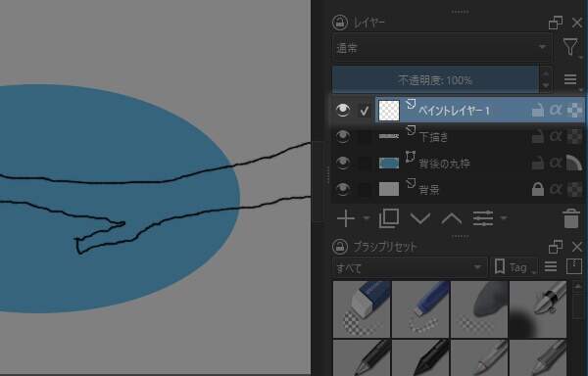Hide the ペイントレイヤー1 layer via eye
588x376 pixels.
point(343,110)
